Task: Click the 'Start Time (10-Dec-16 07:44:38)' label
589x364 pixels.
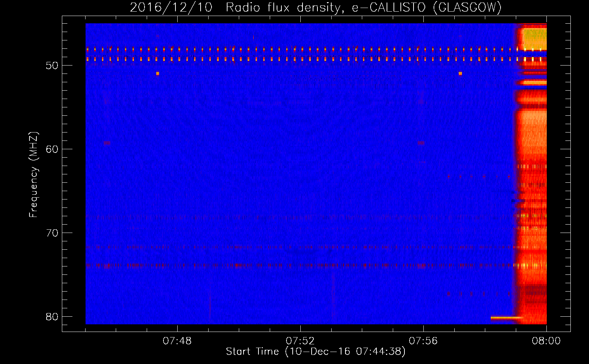Action: tap(316, 352)
